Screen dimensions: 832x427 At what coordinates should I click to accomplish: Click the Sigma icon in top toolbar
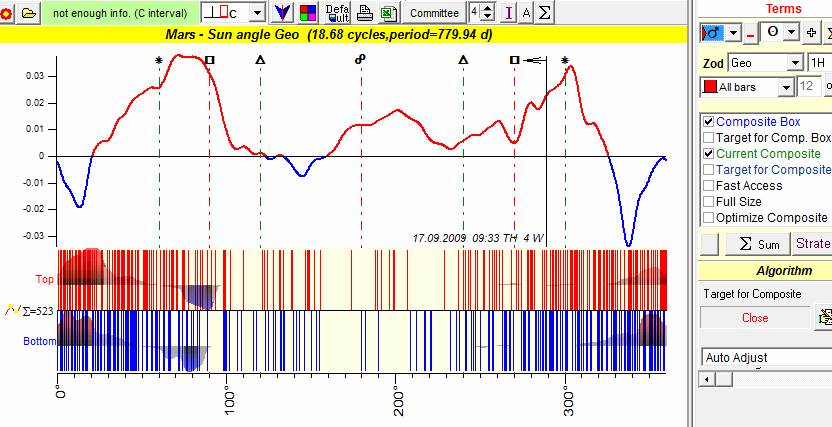[544, 13]
